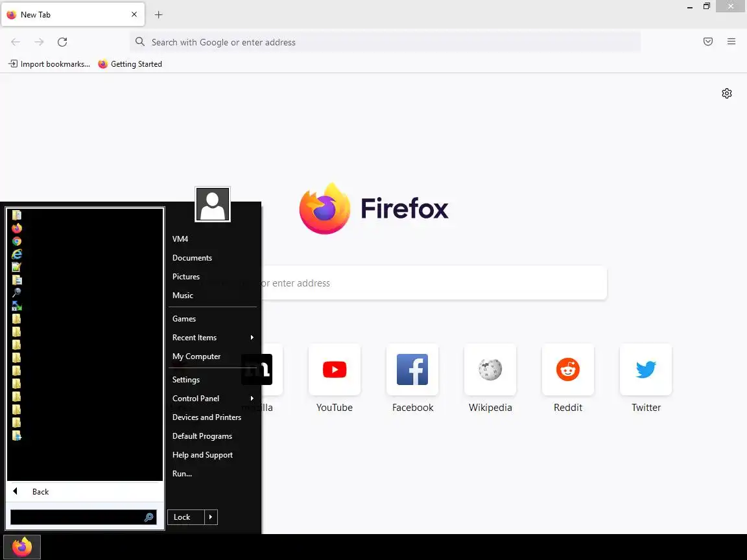The height and width of the screenshot is (560, 747).
Task: Close the New Tab tab
Action: pyautogui.click(x=134, y=14)
